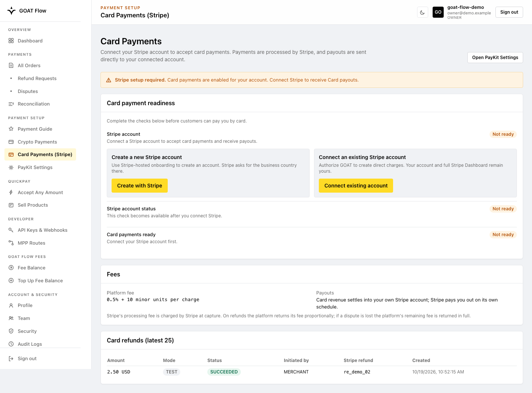532x393 pixels.
Task: Click the TEST mode badge
Action: pos(172,372)
